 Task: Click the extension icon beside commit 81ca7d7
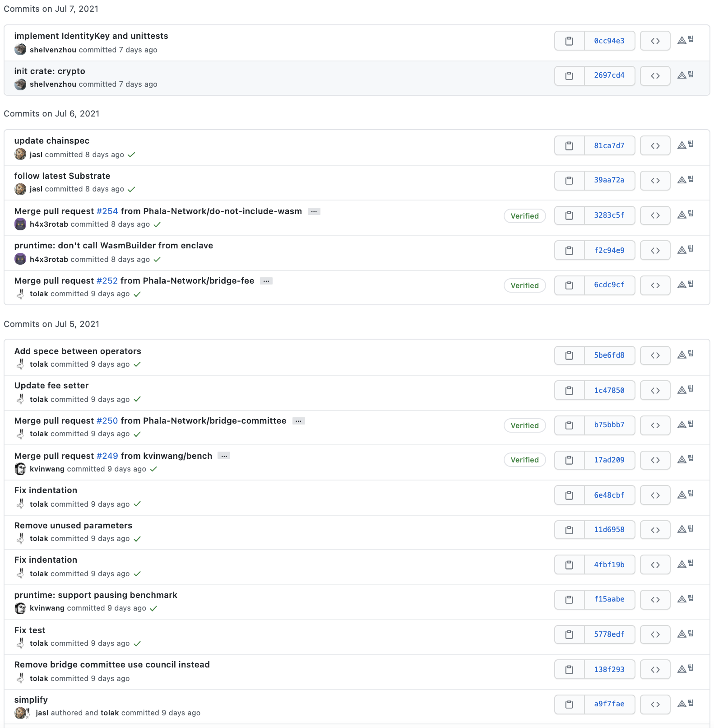point(686,145)
